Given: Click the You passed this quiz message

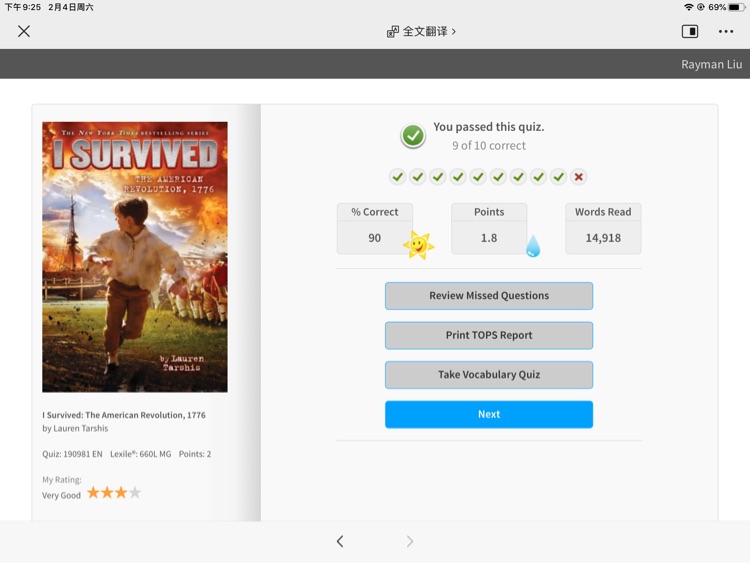Looking at the screenshot, I should 489,127.
